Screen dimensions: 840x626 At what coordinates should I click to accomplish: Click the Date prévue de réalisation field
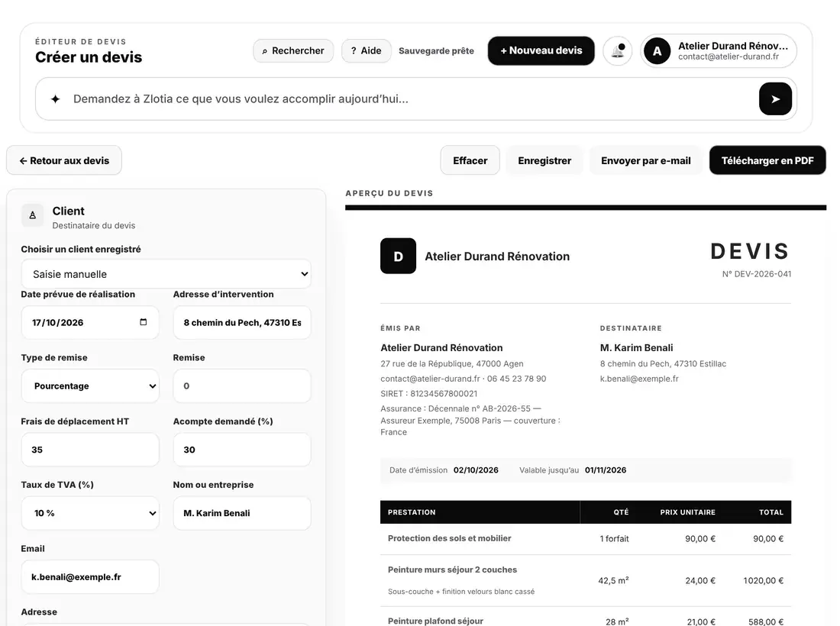pyautogui.click(x=90, y=322)
